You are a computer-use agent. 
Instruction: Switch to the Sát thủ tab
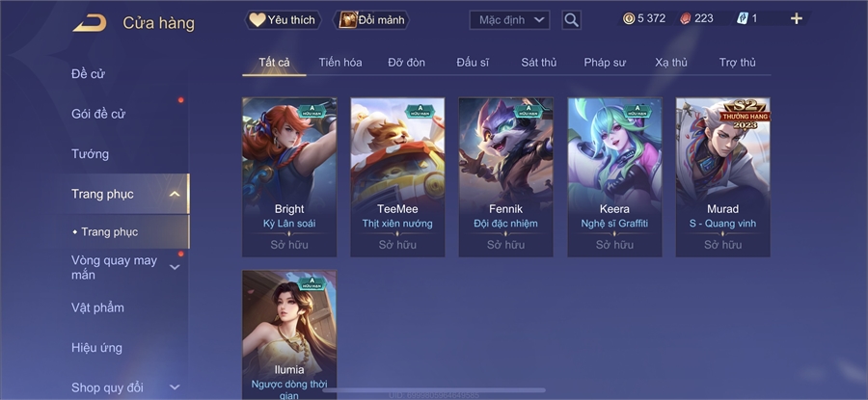(x=538, y=63)
